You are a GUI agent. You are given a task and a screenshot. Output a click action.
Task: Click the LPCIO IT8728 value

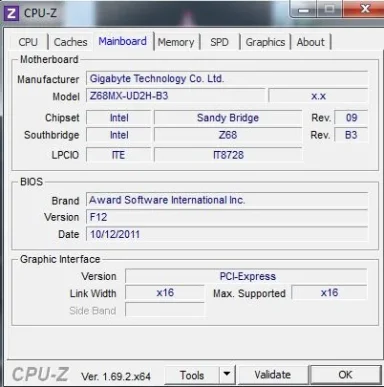point(228,155)
